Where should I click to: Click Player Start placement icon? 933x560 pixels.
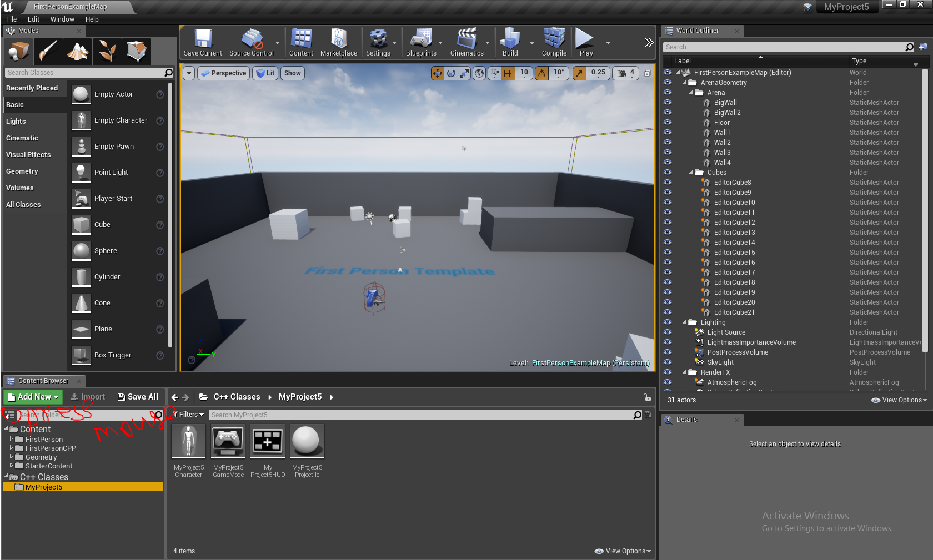pos(81,199)
